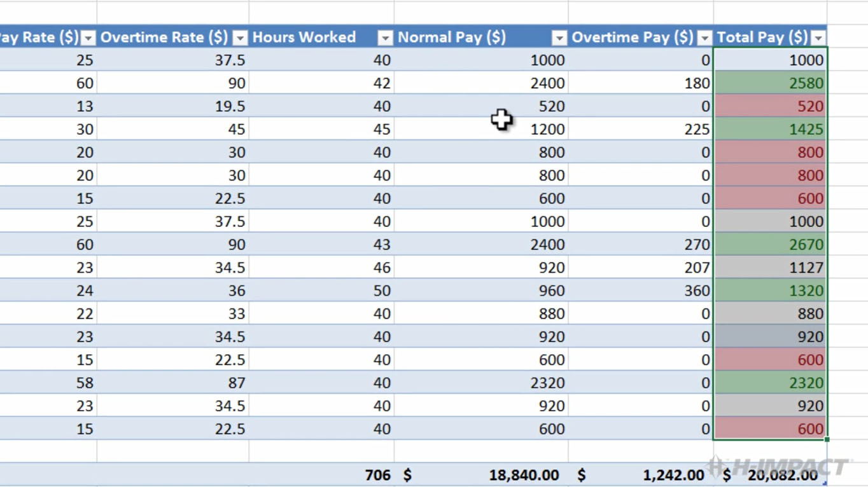This screenshot has width=868, height=487.
Task: Select the Normal Pay total 18,840.00
Action: point(480,475)
